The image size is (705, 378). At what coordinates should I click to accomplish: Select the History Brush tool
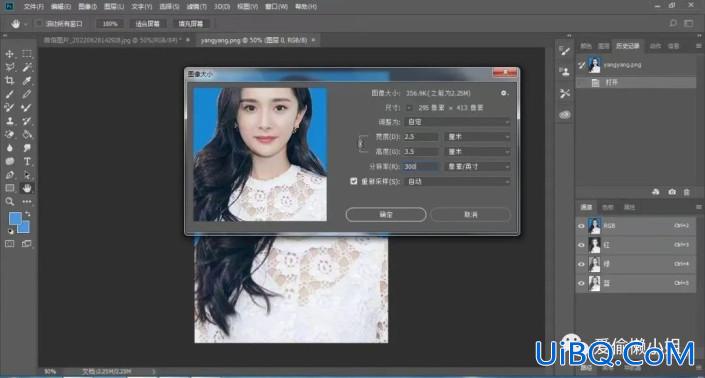click(x=27, y=121)
